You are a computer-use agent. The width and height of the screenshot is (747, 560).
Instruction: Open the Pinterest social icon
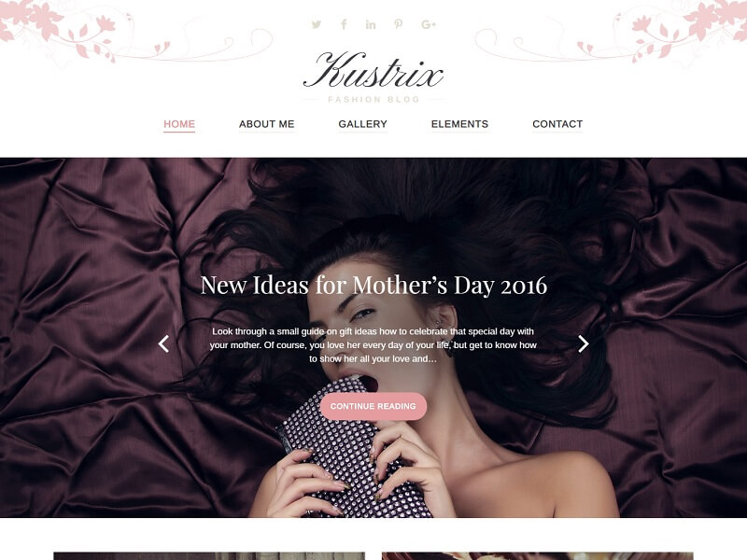[x=399, y=24]
